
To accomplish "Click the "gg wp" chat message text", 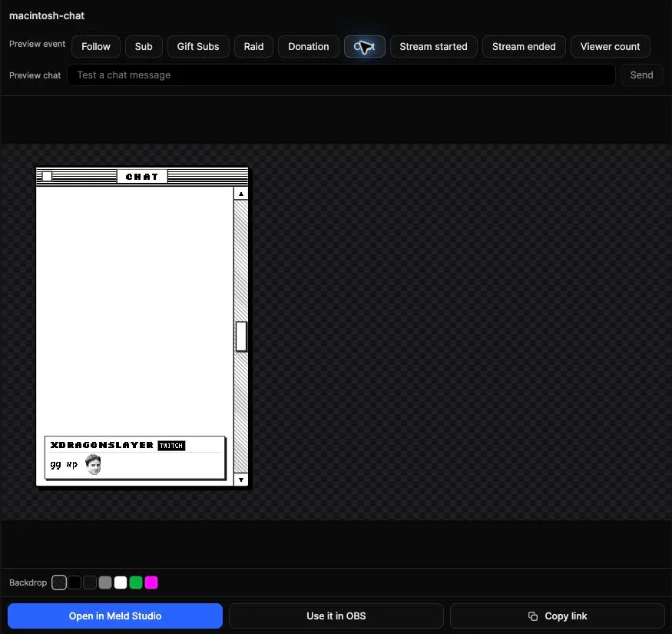I will tap(64, 465).
